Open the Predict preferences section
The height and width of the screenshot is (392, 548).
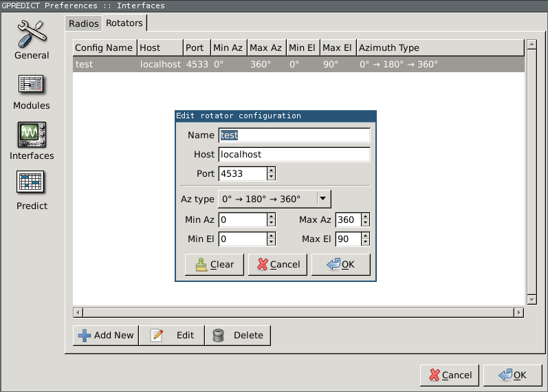point(32,191)
